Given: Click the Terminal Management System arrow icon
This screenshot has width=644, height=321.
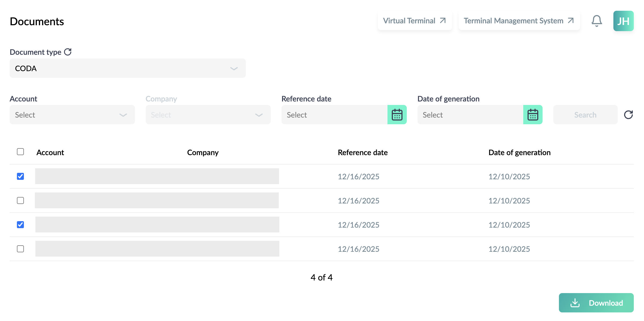Looking at the screenshot, I should pos(571,21).
